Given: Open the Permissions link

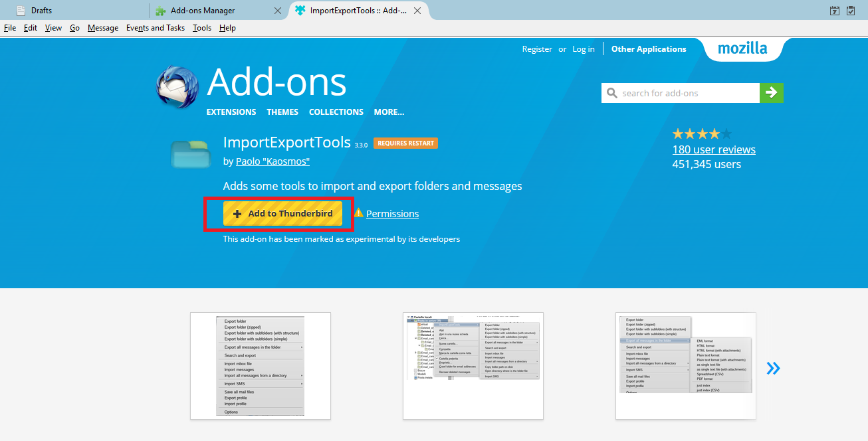Looking at the screenshot, I should (x=392, y=214).
